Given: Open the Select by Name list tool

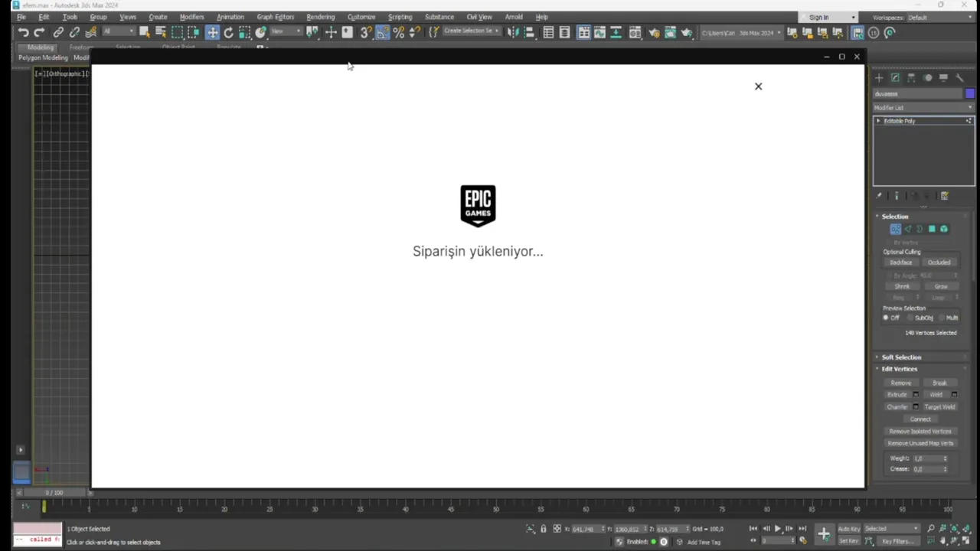Looking at the screenshot, I should (161, 32).
